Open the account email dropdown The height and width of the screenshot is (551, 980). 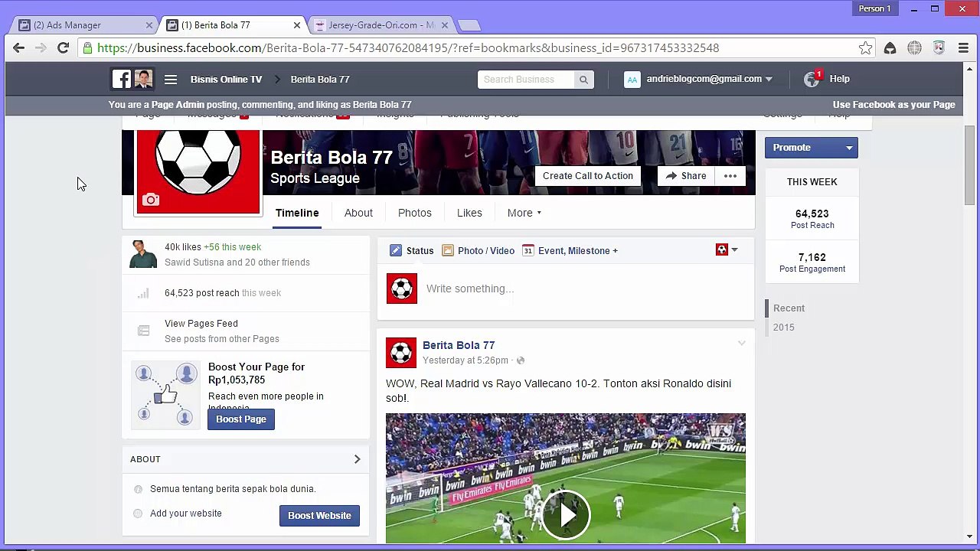pos(709,79)
